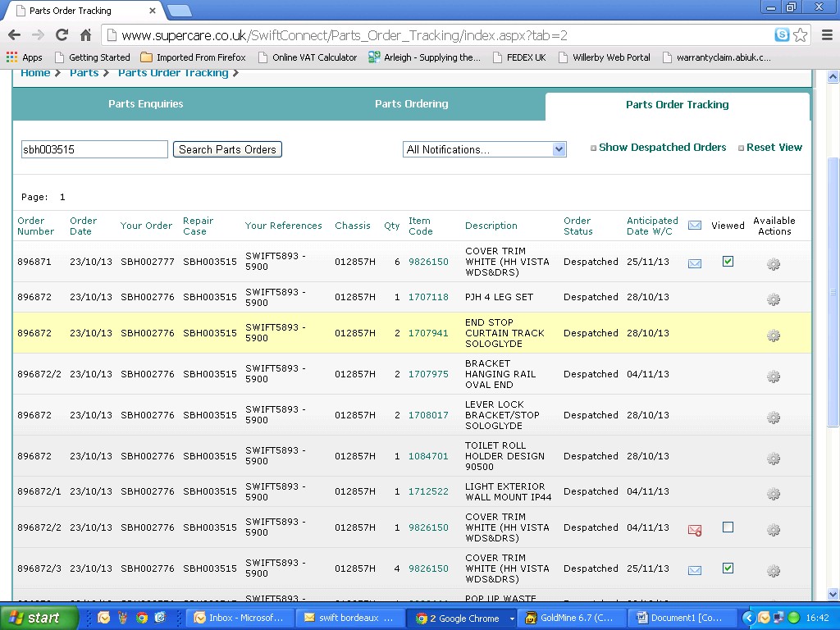Click the gear icon for order 896871
840x630 pixels.
point(773,264)
